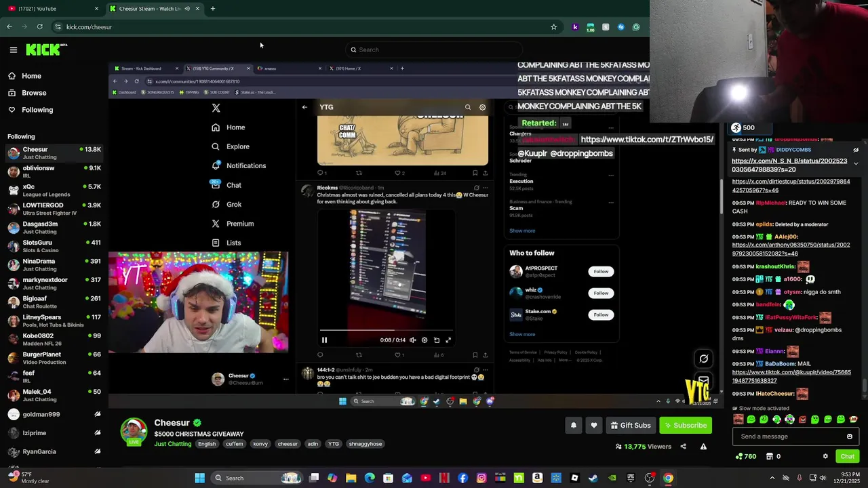Click the Kick search field
This screenshot has height=488, width=868.
(x=434, y=49)
